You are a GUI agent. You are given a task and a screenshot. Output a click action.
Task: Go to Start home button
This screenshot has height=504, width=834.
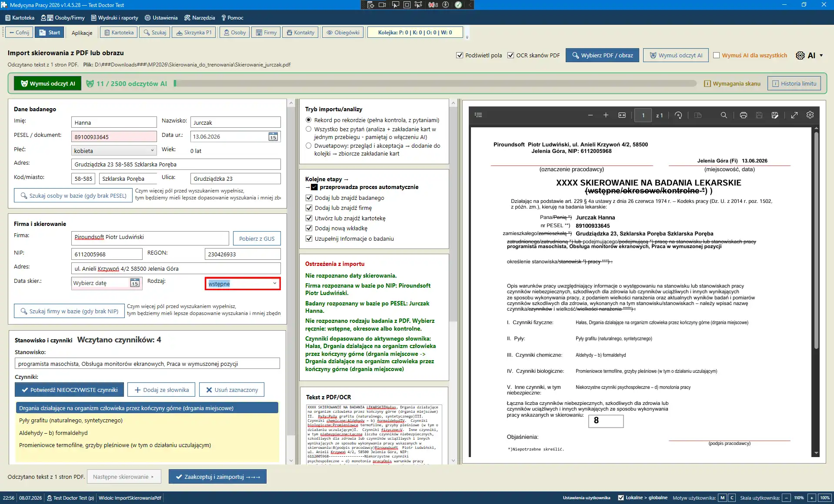click(x=50, y=33)
